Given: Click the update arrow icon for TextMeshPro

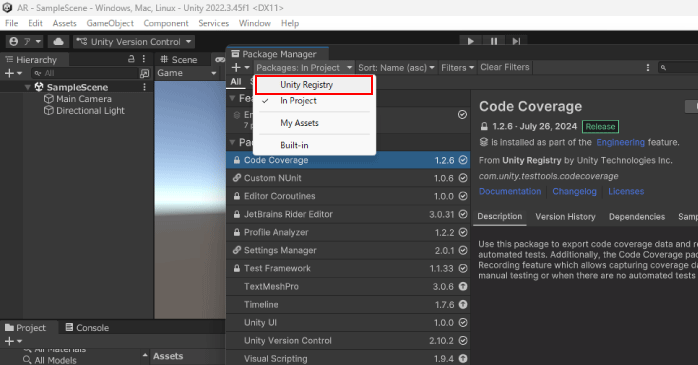Looking at the screenshot, I should (463, 287).
